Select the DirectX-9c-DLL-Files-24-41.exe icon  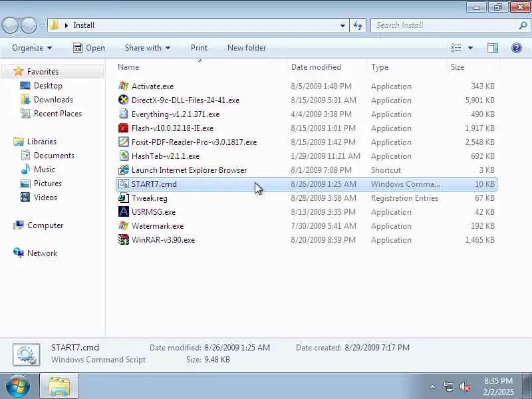point(124,100)
